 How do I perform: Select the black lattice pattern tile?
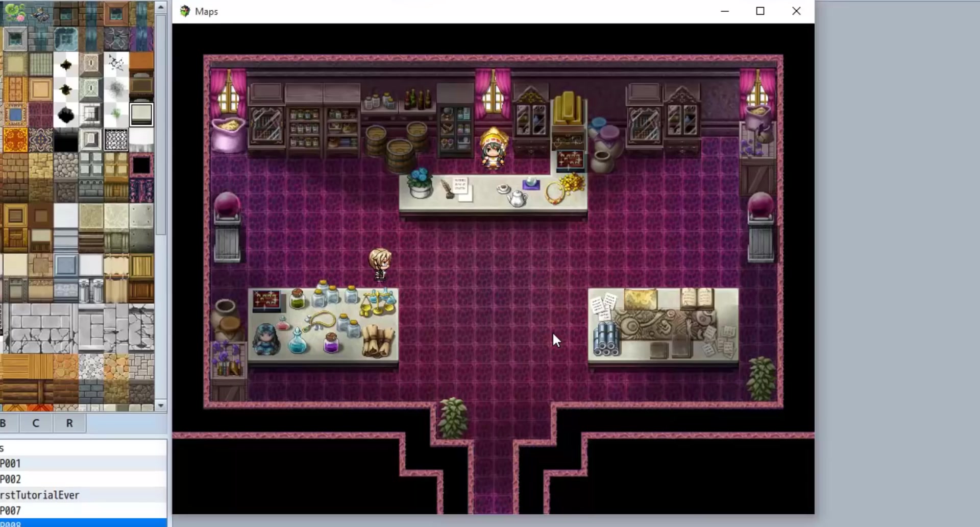pos(116,139)
